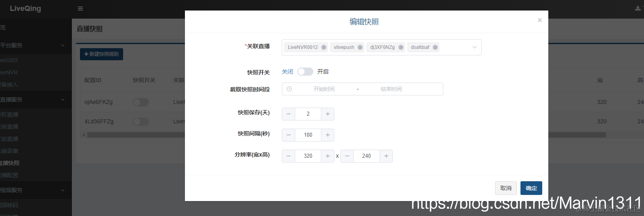This screenshot has height=216, width=644.
Task: Edit the retention days value 2
Action: point(308,114)
